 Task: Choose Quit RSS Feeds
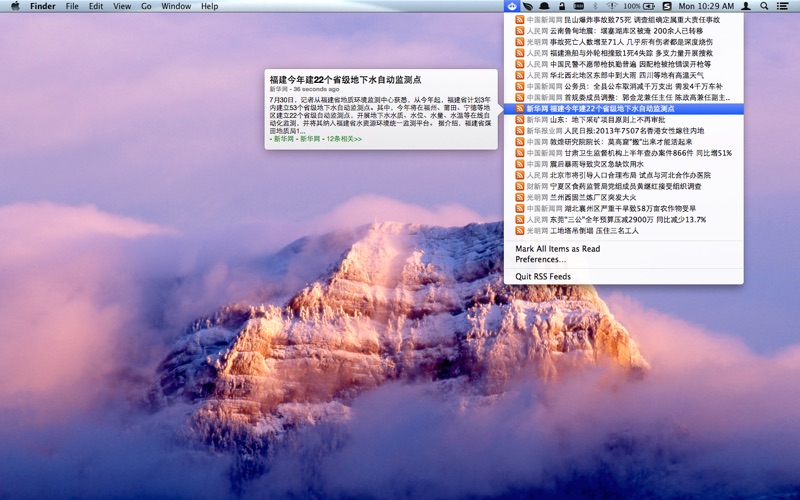click(x=543, y=276)
